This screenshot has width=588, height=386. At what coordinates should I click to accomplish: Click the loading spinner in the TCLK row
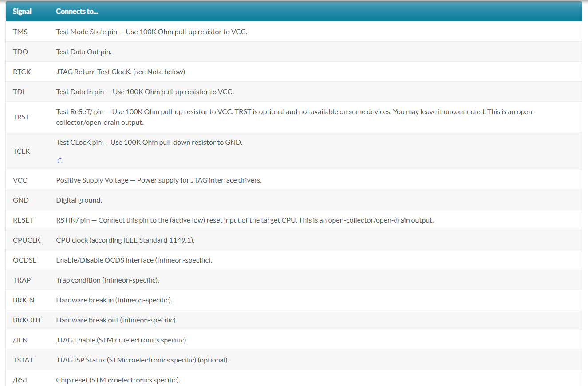pos(60,161)
